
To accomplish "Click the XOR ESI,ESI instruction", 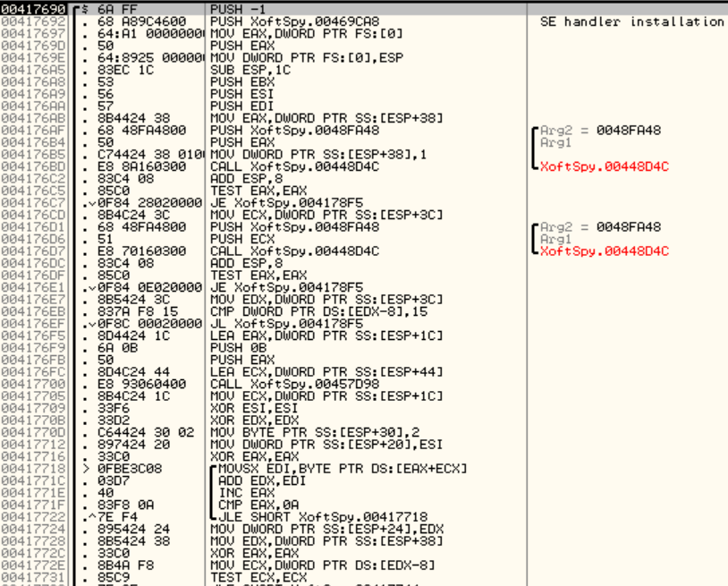I will click(254, 408).
